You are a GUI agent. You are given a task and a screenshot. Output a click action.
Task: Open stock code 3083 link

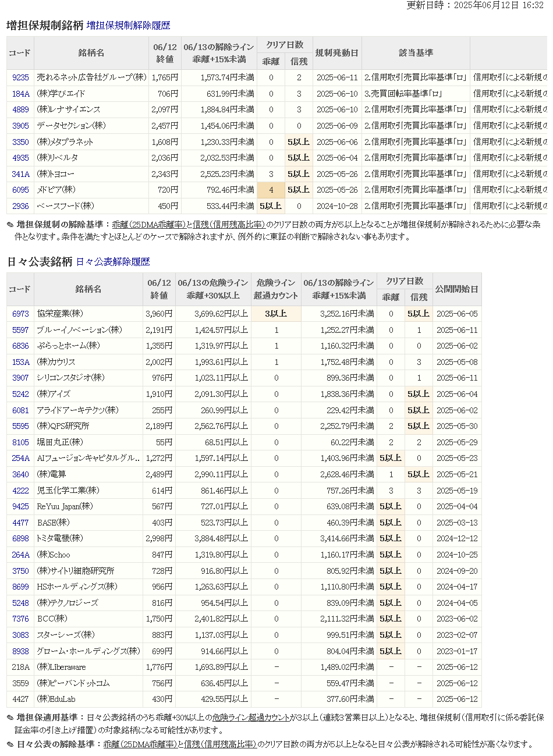(x=20, y=635)
